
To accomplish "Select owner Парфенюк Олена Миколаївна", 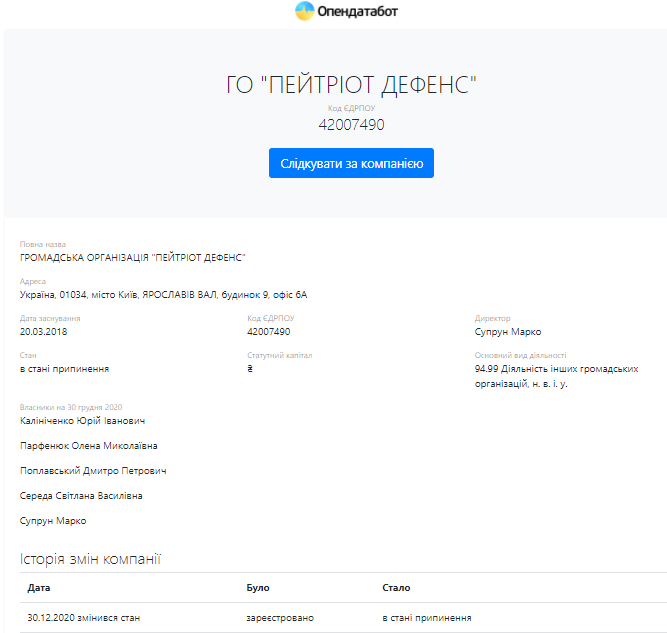I will click(88, 446).
